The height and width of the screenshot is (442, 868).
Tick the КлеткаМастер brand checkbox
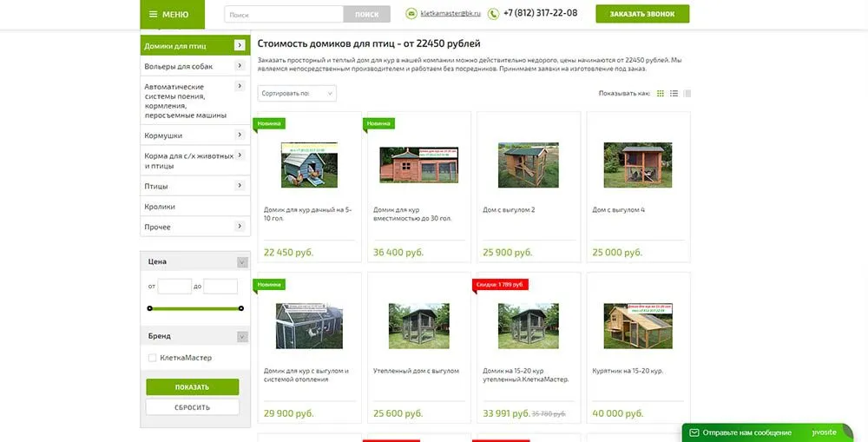click(153, 358)
